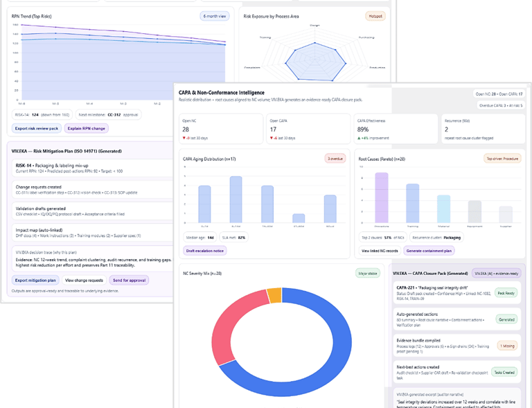Screen dimensions: 532x408
Task: Open the Pack Ready status for CAPA-221
Action: (506, 293)
